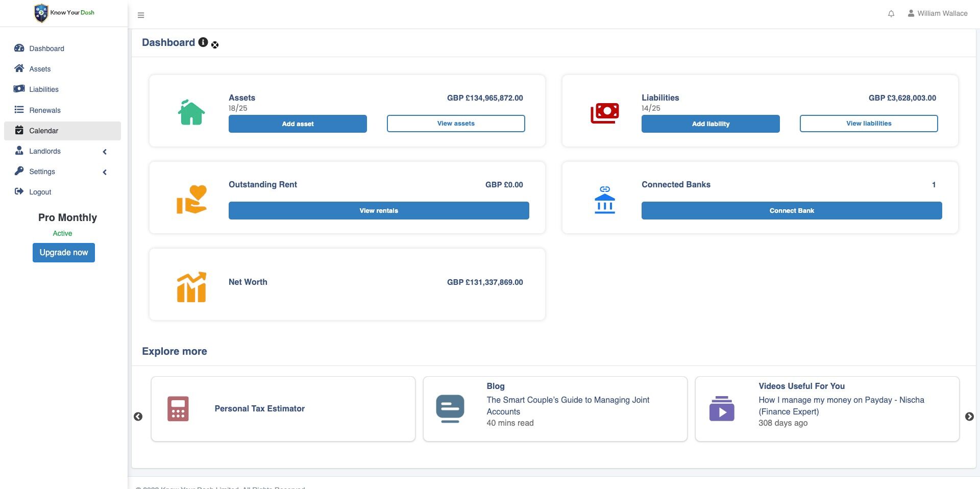Click the Settings menu label

(42, 172)
